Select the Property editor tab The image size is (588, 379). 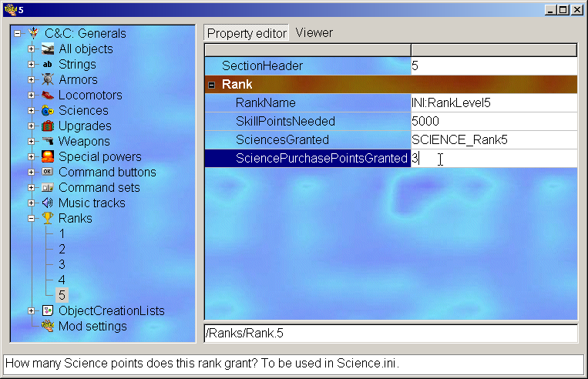pos(247,33)
